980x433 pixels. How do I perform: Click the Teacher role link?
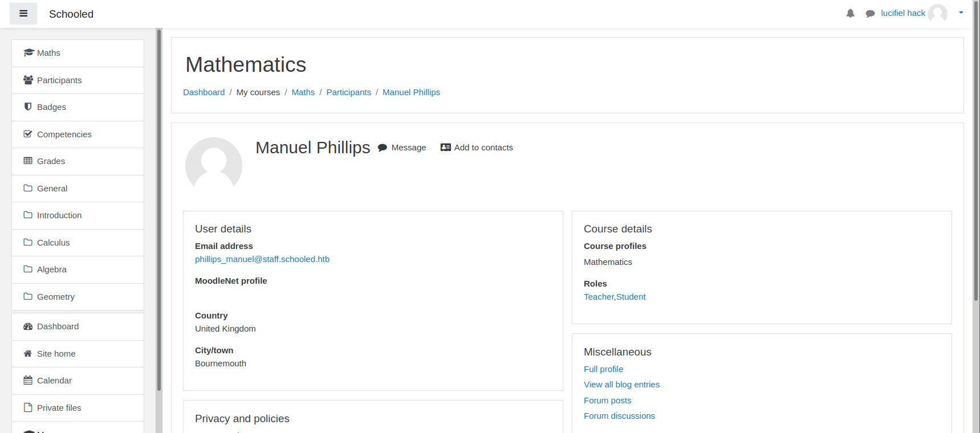pyautogui.click(x=599, y=297)
